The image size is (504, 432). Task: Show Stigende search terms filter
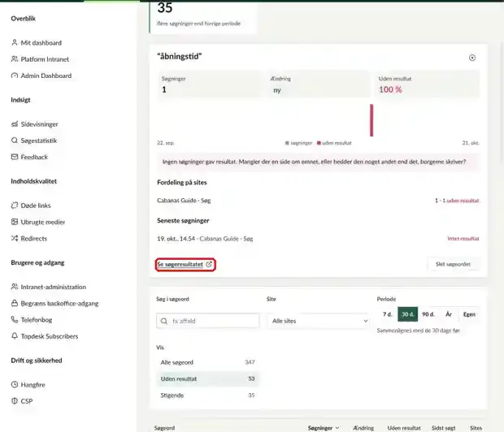(x=207, y=395)
